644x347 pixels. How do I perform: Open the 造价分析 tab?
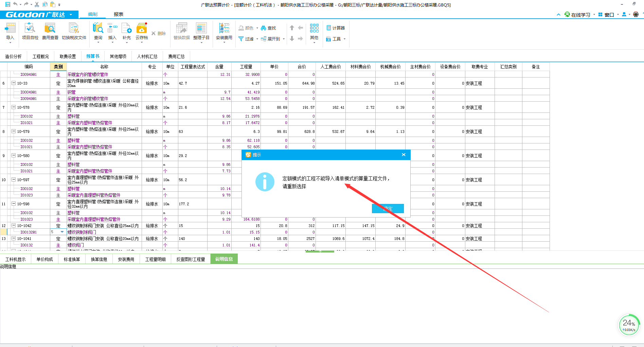(14, 56)
